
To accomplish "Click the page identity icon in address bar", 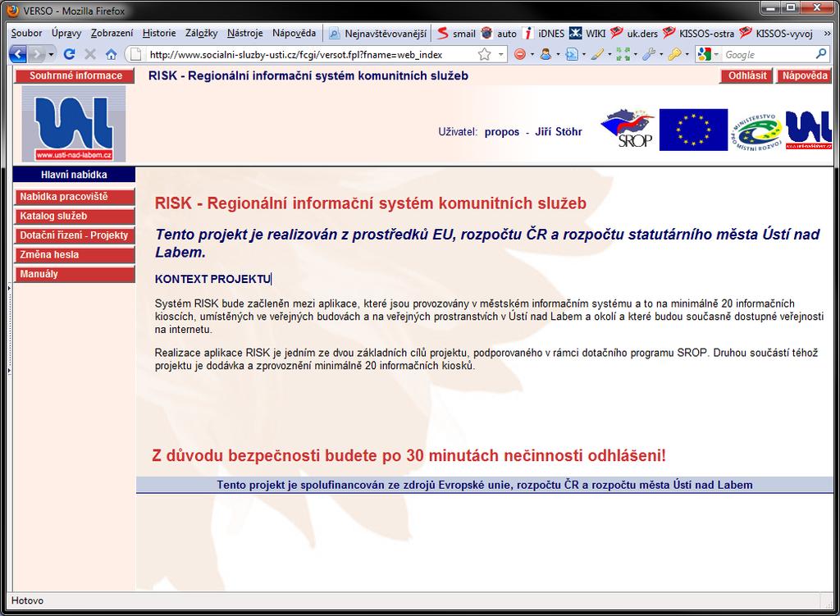I will click(x=136, y=54).
